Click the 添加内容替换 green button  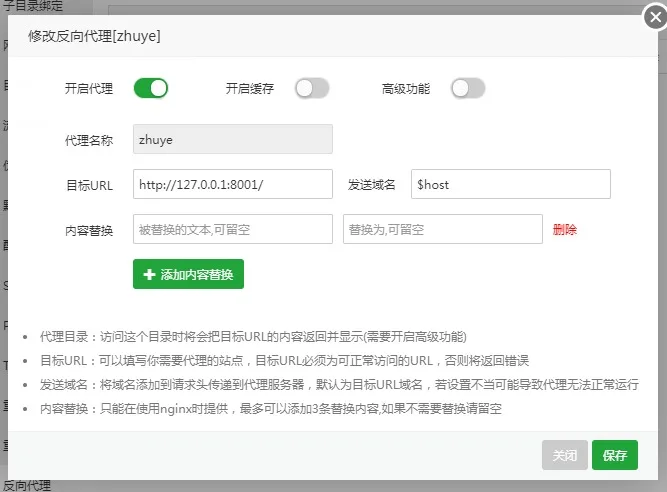(x=188, y=274)
